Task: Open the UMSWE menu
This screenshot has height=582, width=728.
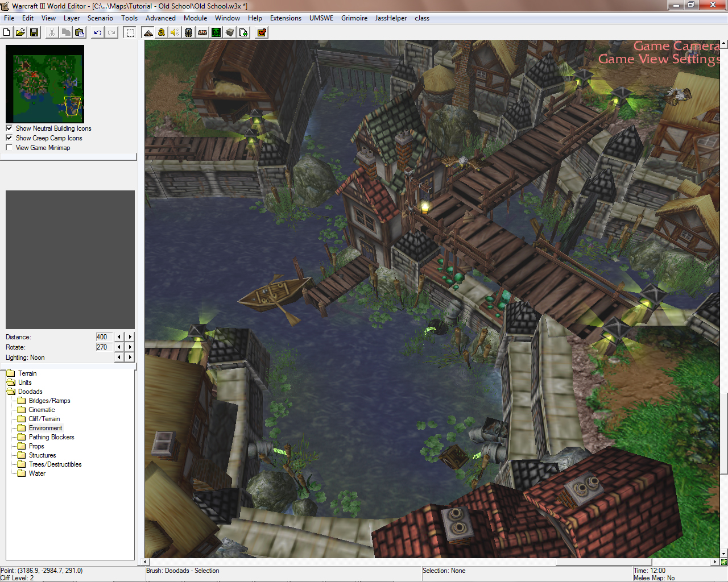Action: (321, 18)
